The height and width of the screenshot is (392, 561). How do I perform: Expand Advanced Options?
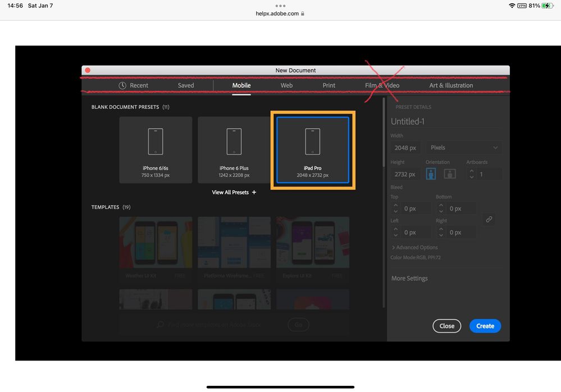click(415, 248)
